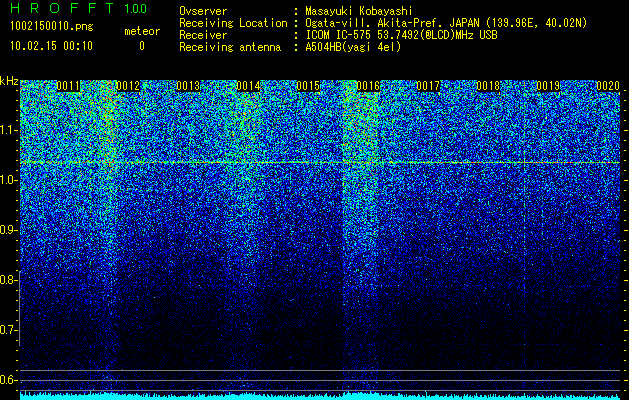Click time marker 0019
The image size is (629, 400).
coord(548,86)
